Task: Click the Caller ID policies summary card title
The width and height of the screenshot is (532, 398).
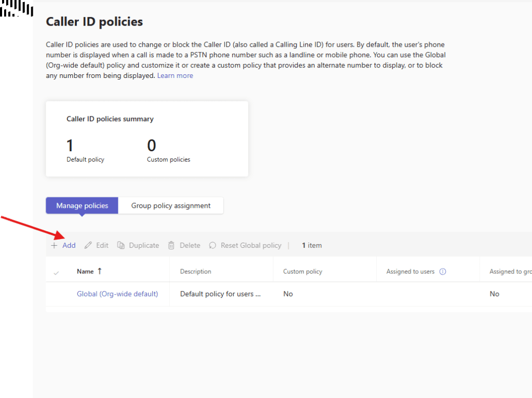Action: [x=110, y=119]
